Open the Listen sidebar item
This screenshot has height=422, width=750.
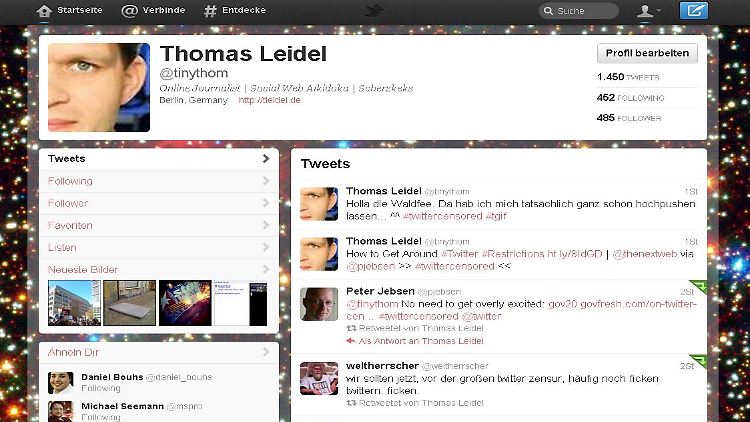(x=159, y=247)
